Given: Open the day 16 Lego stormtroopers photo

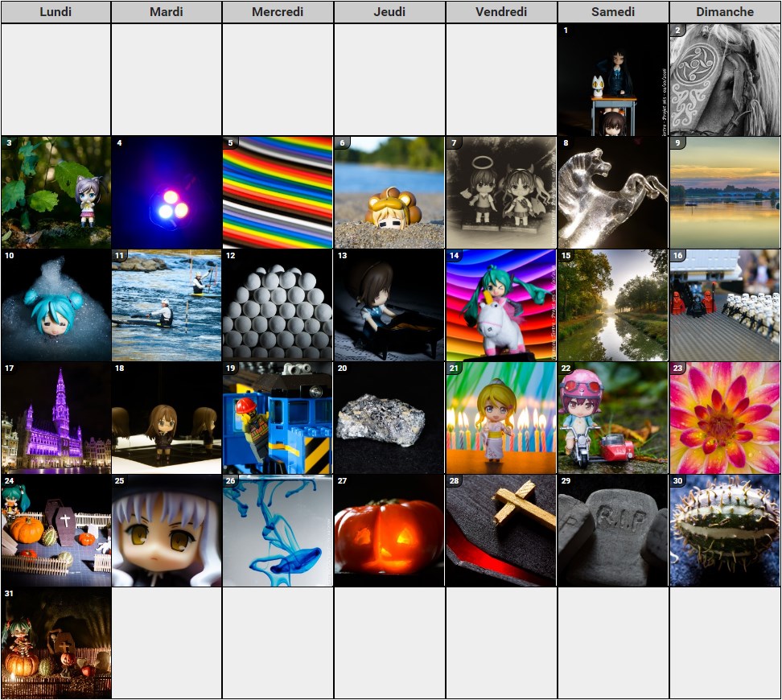Looking at the screenshot, I should (725, 306).
